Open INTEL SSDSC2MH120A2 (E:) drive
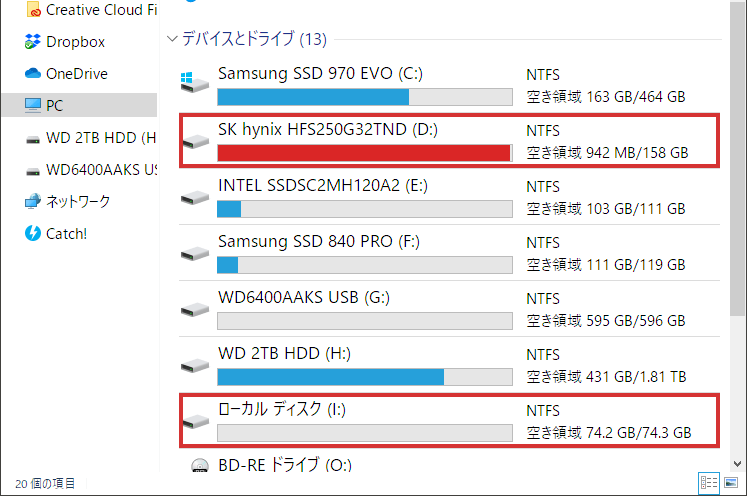The height and width of the screenshot is (496, 747). point(449,197)
